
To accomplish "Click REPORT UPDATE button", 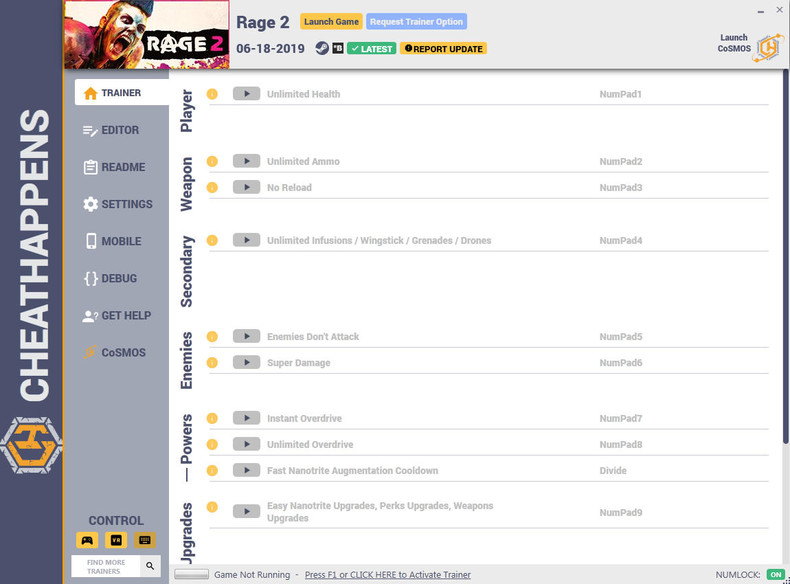I will (x=443, y=49).
